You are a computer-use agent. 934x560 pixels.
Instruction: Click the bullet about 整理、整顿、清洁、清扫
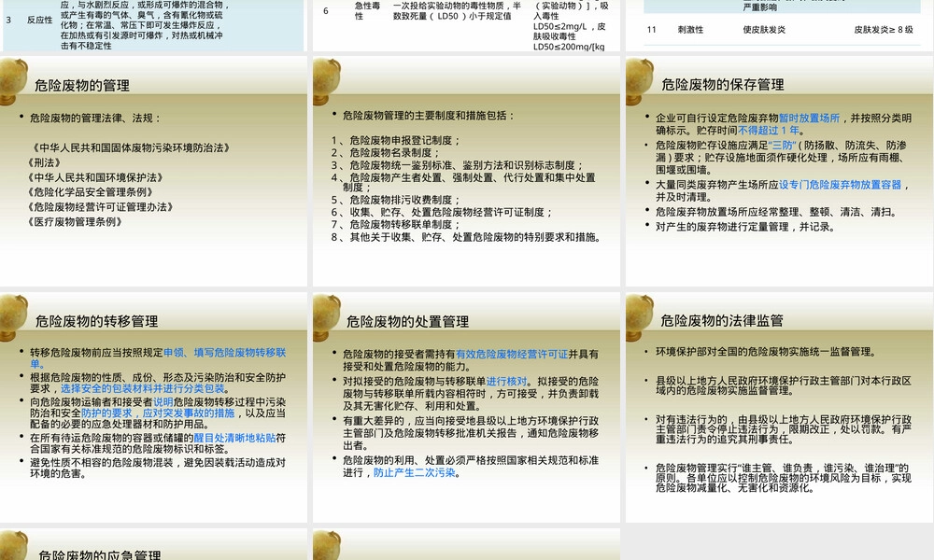coord(776,212)
